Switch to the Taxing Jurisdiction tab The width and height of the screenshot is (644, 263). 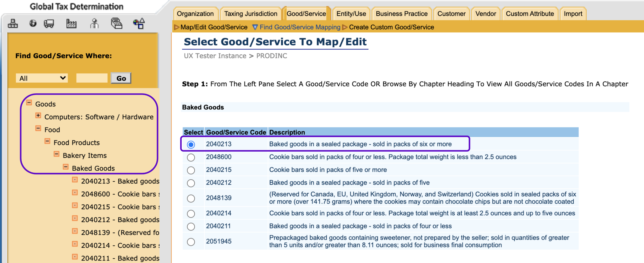coord(251,14)
